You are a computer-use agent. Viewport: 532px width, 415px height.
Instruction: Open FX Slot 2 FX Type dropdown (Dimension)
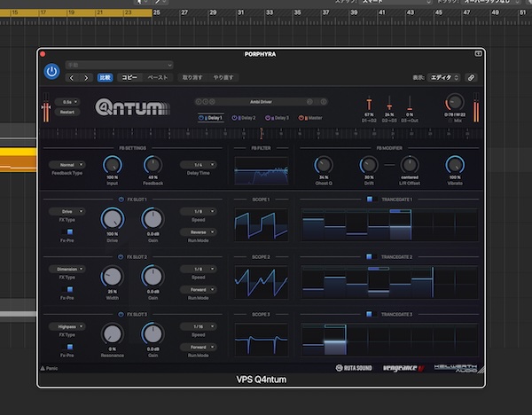pos(67,269)
